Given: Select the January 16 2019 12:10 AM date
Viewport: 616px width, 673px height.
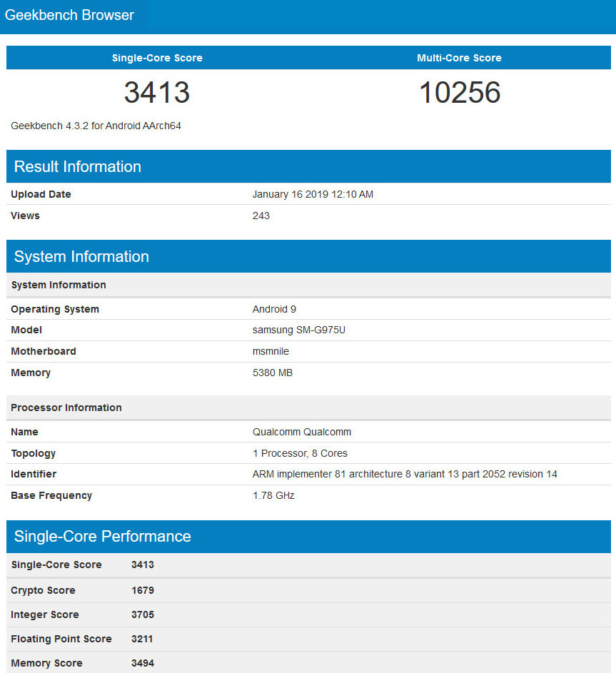Looking at the screenshot, I should pos(313,194).
